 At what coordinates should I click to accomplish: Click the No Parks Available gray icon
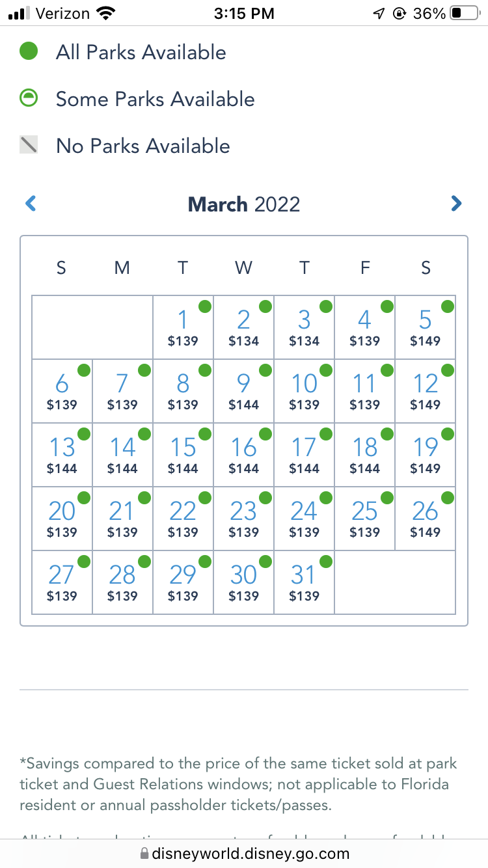point(29,145)
